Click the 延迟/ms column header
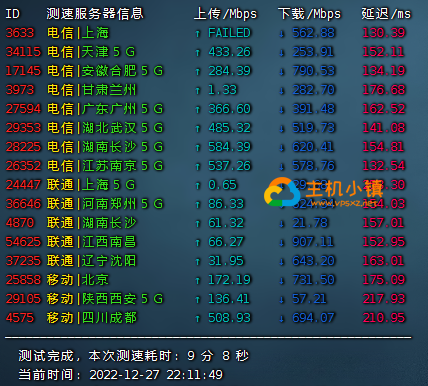 [386, 14]
